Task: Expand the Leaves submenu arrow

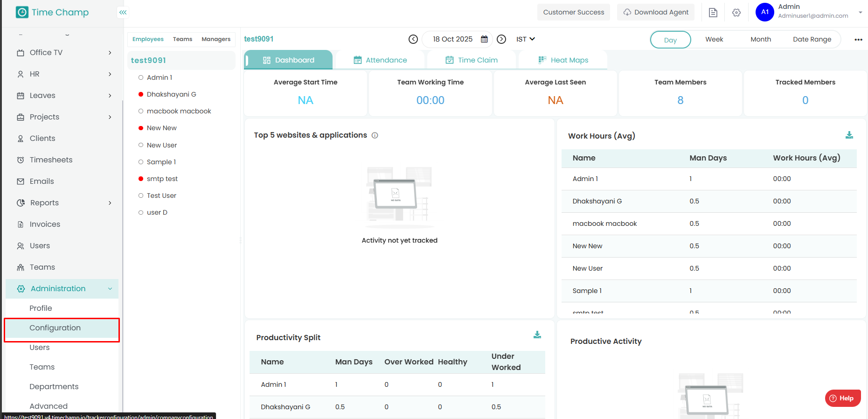Action: click(x=110, y=96)
